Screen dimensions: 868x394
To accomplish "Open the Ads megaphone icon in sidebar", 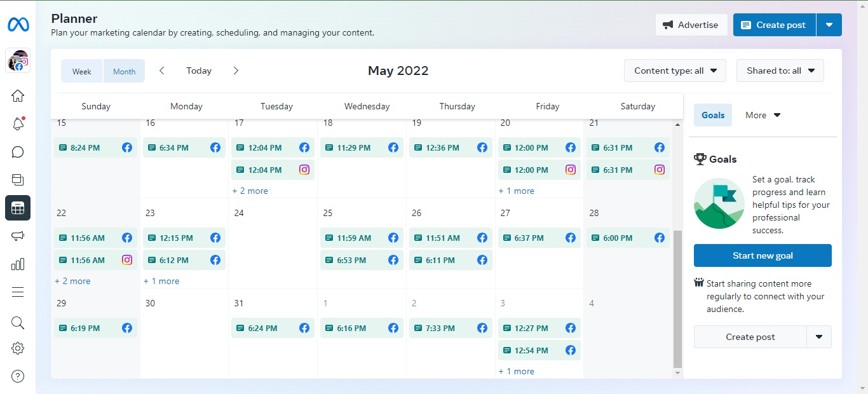I will pyautogui.click(x=18, y=236).
